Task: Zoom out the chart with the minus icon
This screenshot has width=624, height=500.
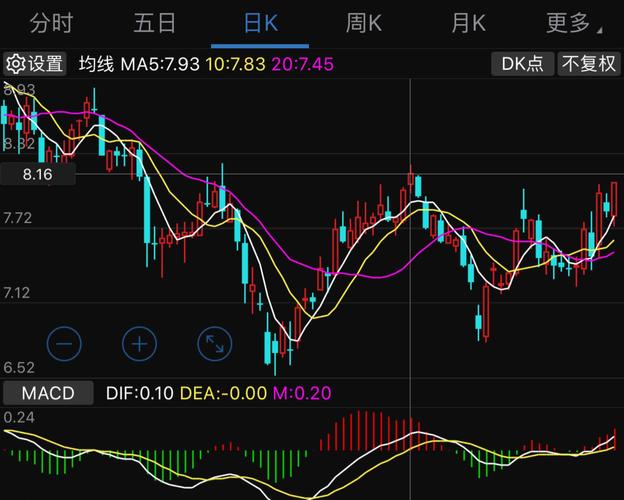Action: pyautogui.click(x=64, y=344)
